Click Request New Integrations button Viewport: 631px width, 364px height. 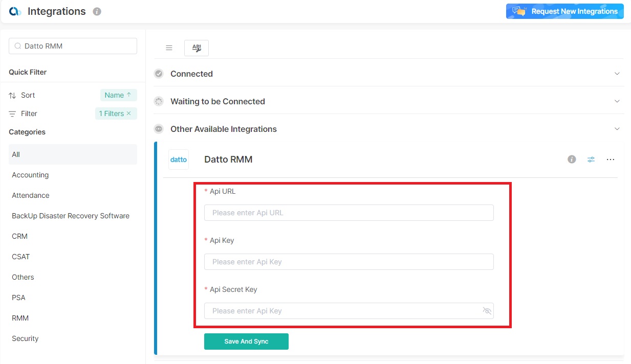564,11
